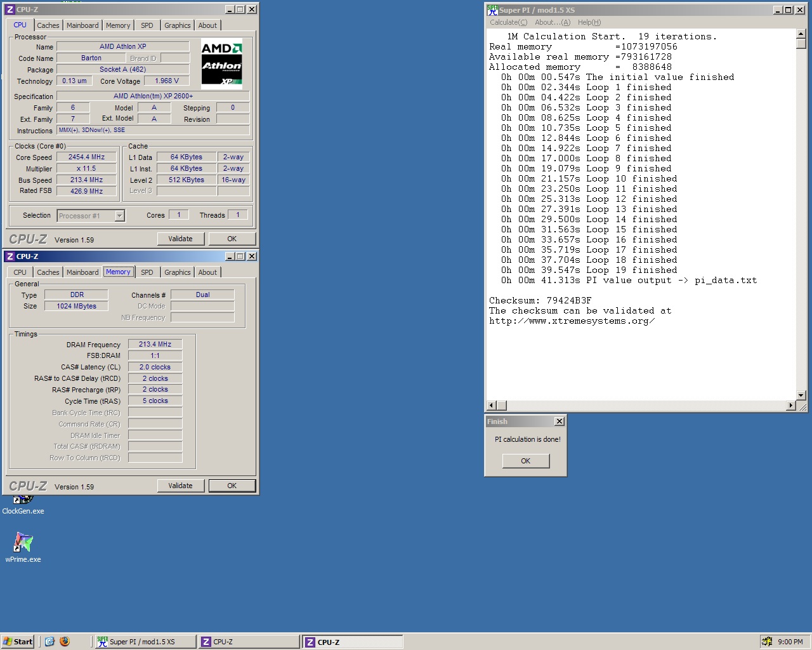Image resolution: width=812 pixels, height=650 pixels.
Task: Click the xtremesystems.org URL text
Action: click(572, 321)
